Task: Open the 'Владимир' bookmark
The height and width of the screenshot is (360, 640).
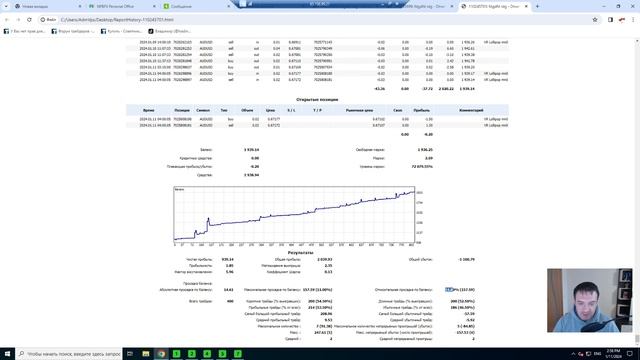Action: 169,31
